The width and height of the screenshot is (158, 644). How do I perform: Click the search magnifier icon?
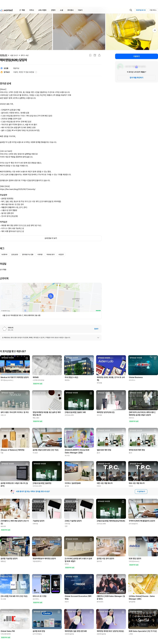pyautogui.click(x=131, y=10)
